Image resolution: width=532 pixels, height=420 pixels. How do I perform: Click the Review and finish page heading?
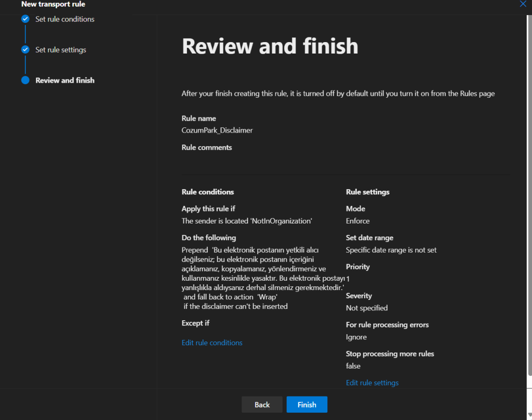click(x=270, y=46)
